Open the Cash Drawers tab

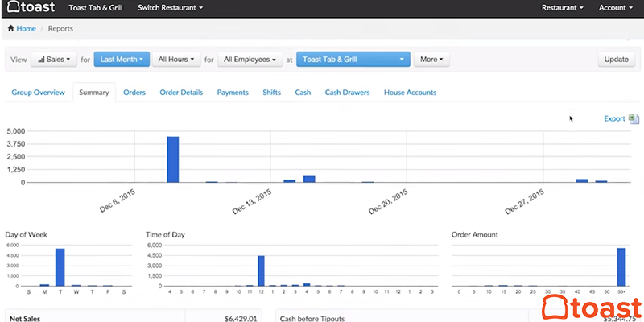pyautogui.click(x=347, y=93)
